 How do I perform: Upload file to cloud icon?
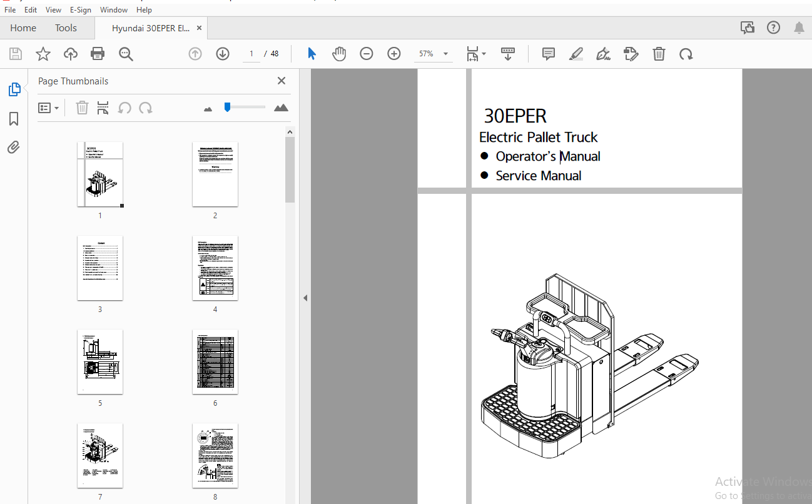point(71,54)
